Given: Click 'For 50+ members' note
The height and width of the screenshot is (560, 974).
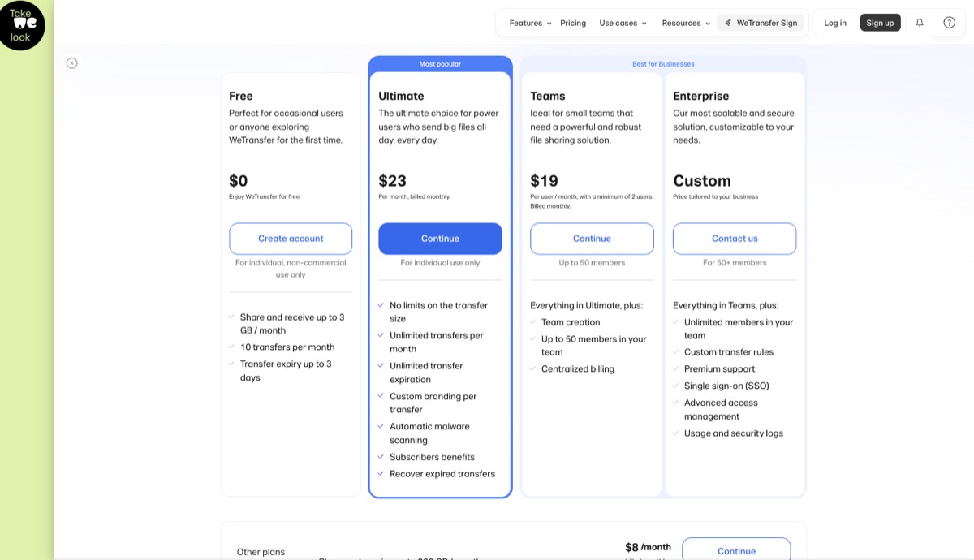Looking at the screenshot, I should [x=735, y=263].
